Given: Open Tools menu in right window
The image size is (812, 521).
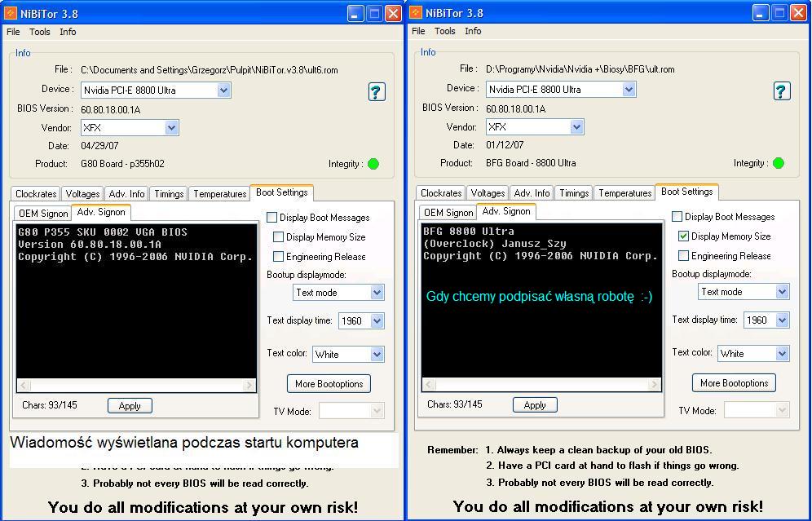Looking at the screenshot, I should [x=445, y=31].
